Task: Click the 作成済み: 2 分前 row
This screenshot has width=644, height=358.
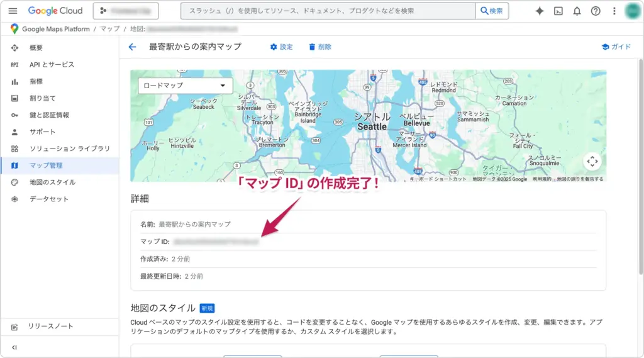Action: [x=369, y=259]
